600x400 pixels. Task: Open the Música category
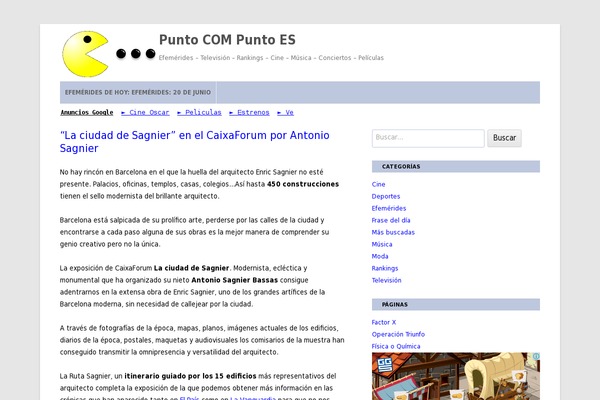click(382, 244)
